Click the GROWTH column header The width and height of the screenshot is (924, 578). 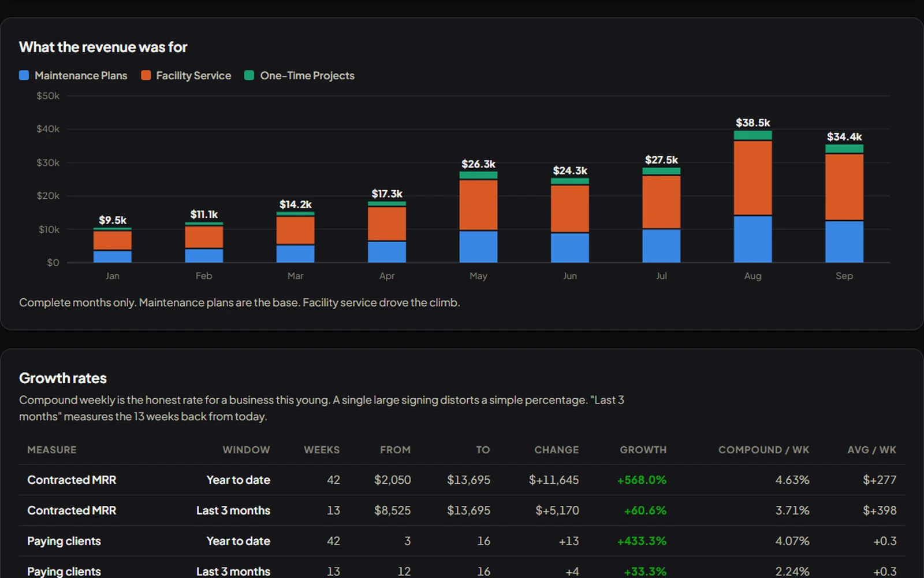(x=643, y=450)
